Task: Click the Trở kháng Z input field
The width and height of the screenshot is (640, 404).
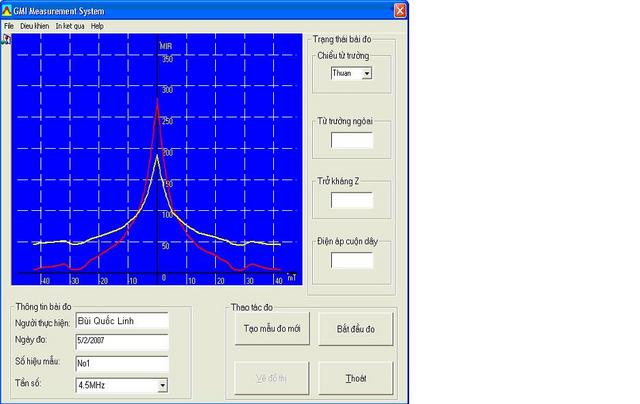Action: 352,200
